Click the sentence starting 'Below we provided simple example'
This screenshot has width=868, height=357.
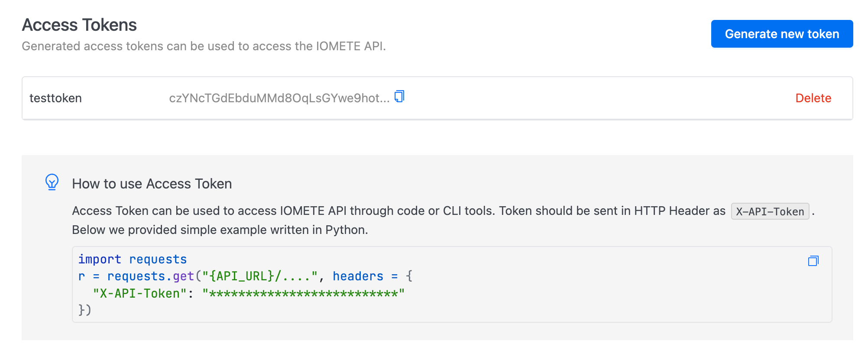pos(220,230)
